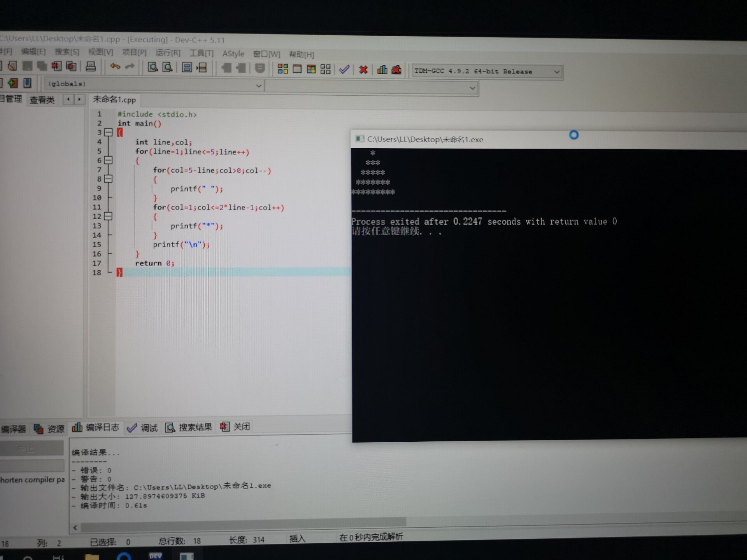The height and width of the screenshot is (560, 747).
Task: Click the Compile & Run colorful icon
Action: (x=311, y=69)
